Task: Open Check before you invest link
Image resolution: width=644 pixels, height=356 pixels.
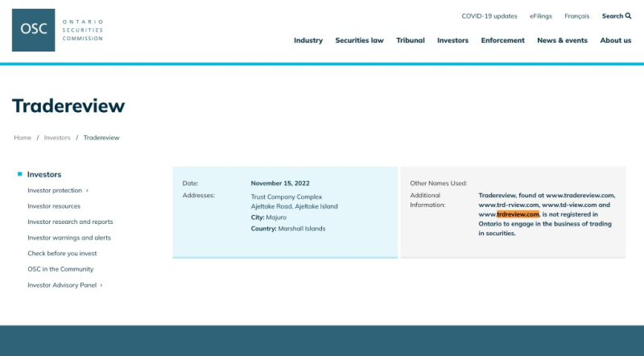Action: 62,253
